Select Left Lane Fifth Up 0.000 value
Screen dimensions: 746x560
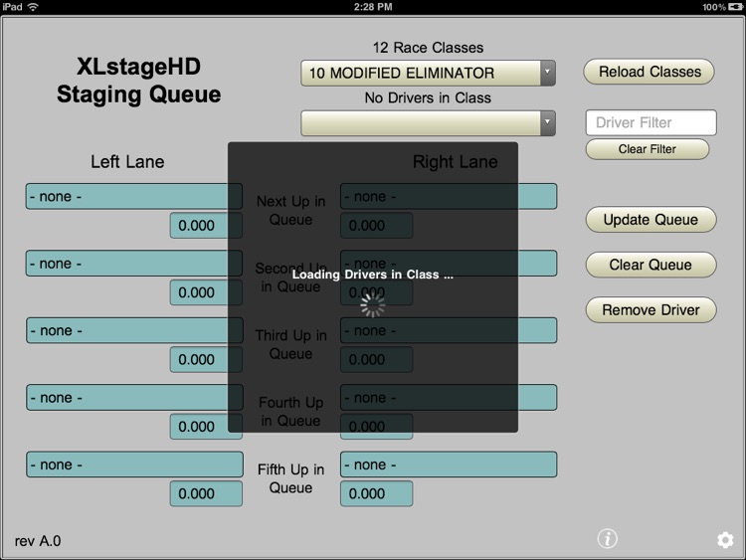[206, 494]
